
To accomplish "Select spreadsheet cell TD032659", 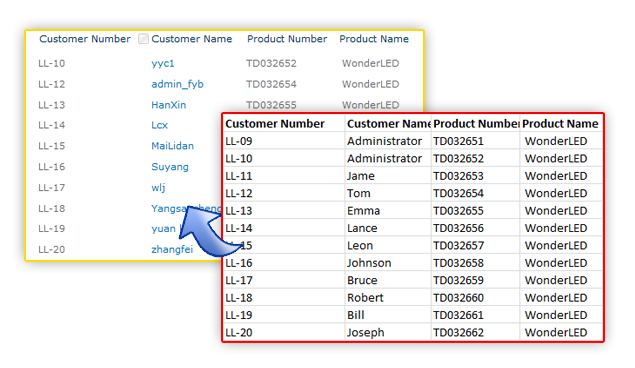I will 475,281.
